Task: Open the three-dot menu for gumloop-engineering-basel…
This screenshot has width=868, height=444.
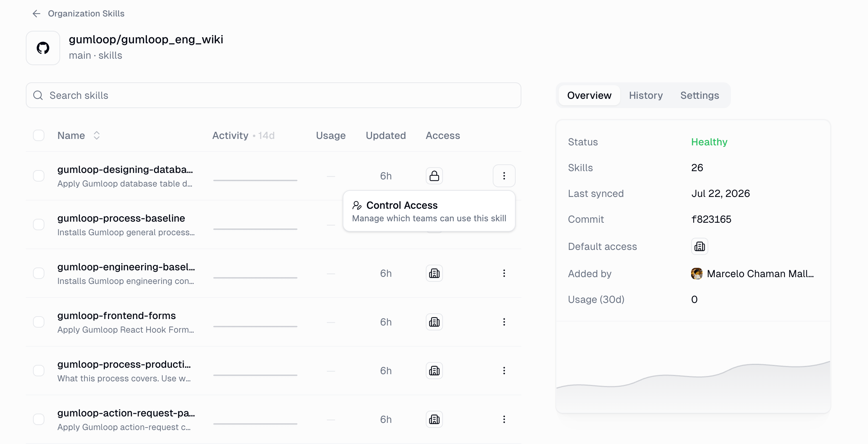Action: (x=504, y=273)
